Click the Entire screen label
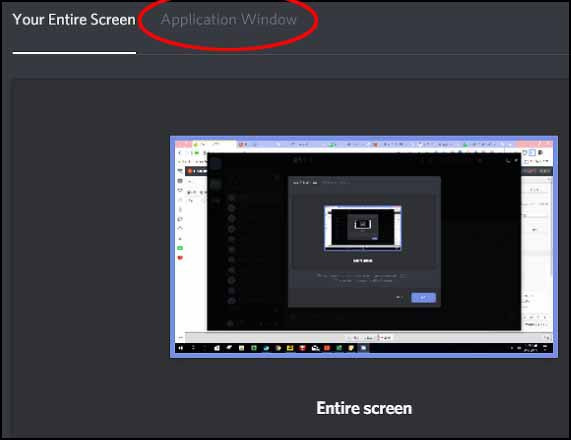Viewport: 571px width, 440px height. point(364,408)
